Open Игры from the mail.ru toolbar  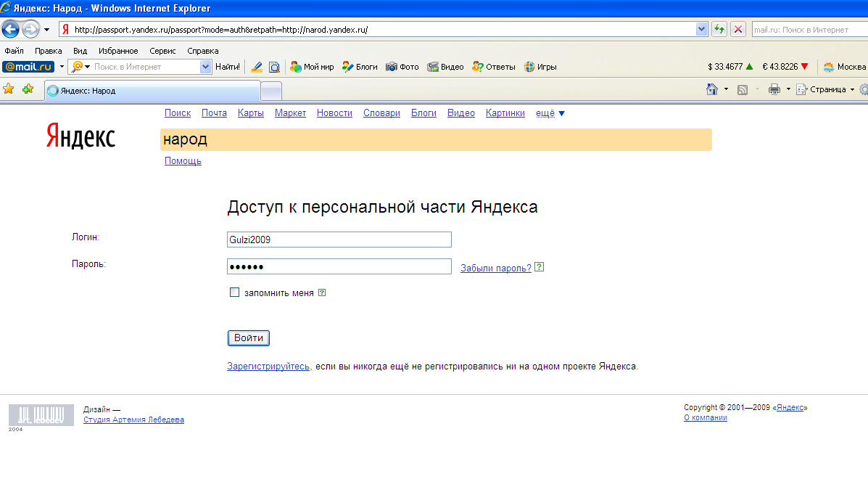[x=540, y=67]
